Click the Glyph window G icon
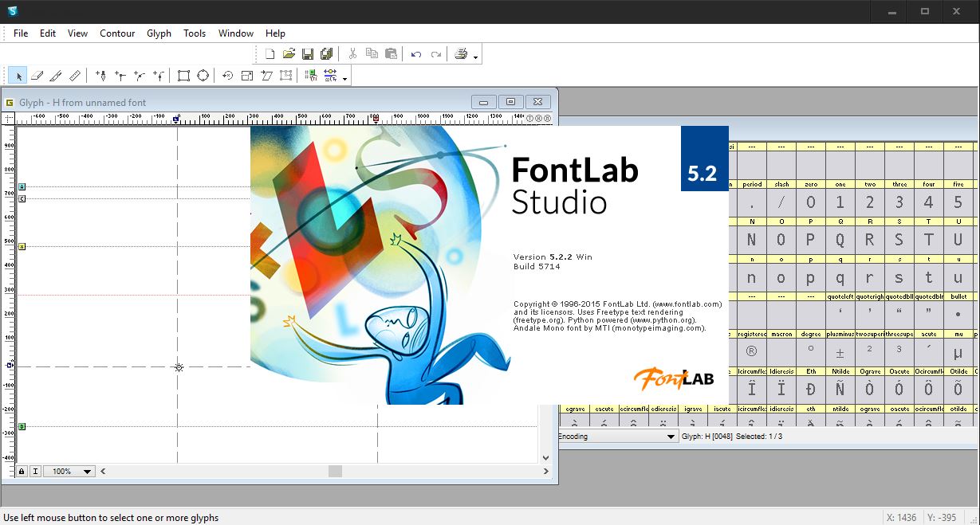The width and height of the screenshot is (980, 525). [10, 102]
